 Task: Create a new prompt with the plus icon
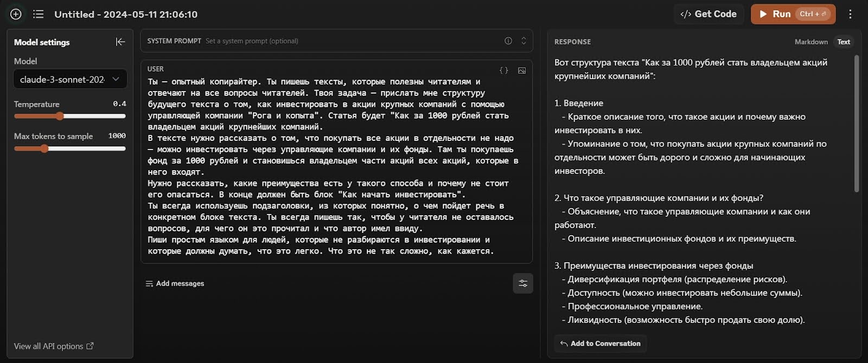[x=16, y=14]
